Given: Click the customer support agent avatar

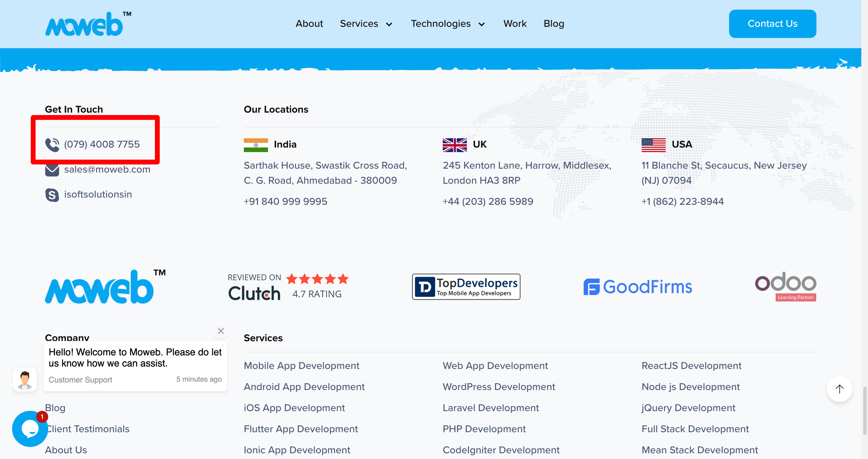Looking at the screenshot, I should [25, 379].
